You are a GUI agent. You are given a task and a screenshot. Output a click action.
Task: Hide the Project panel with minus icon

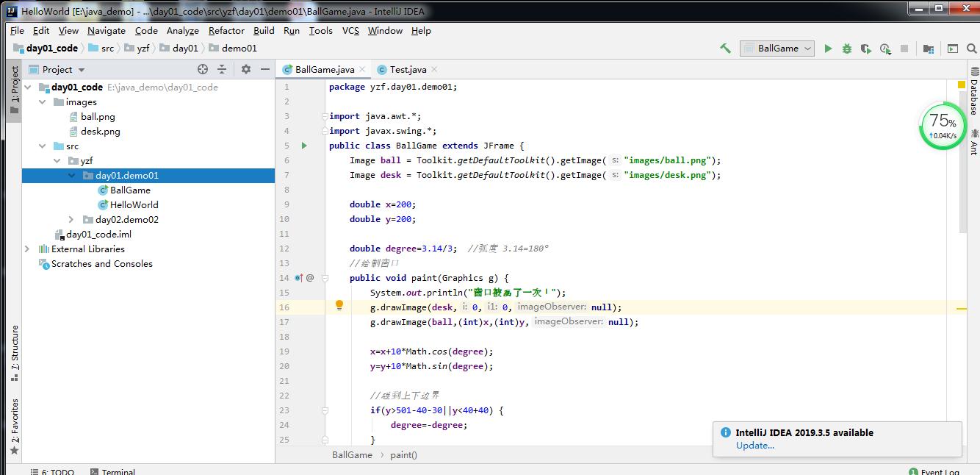265,69
